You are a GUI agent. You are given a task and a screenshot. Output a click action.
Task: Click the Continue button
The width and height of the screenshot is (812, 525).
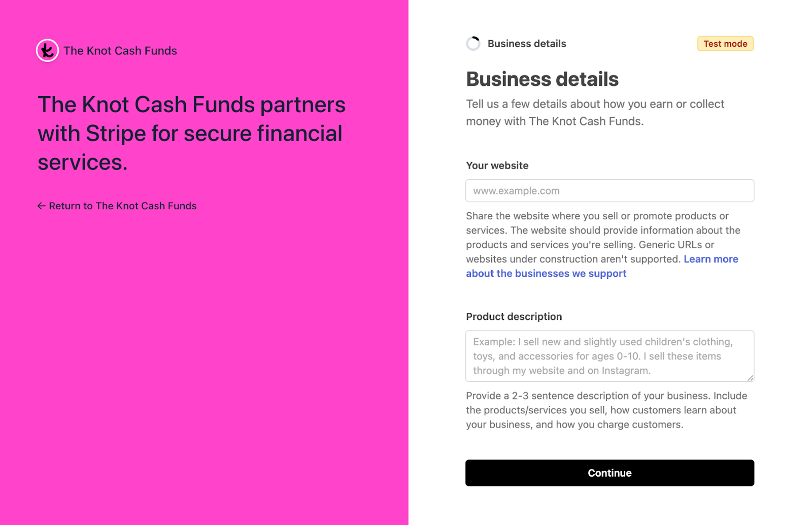pyautogui.click(x=610, y=473)
